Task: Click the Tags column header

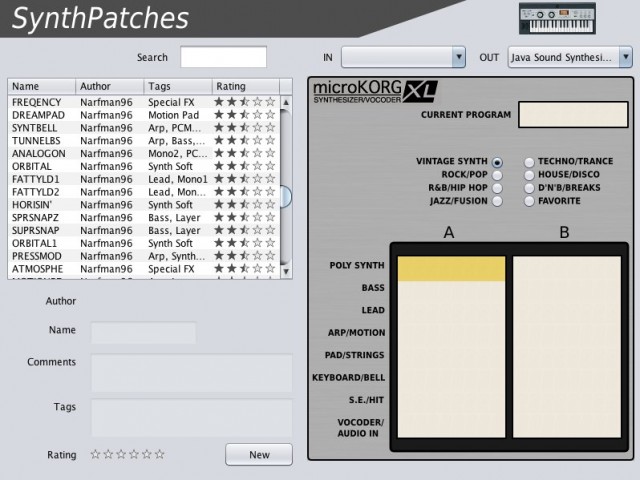Action: pos(177,86)
